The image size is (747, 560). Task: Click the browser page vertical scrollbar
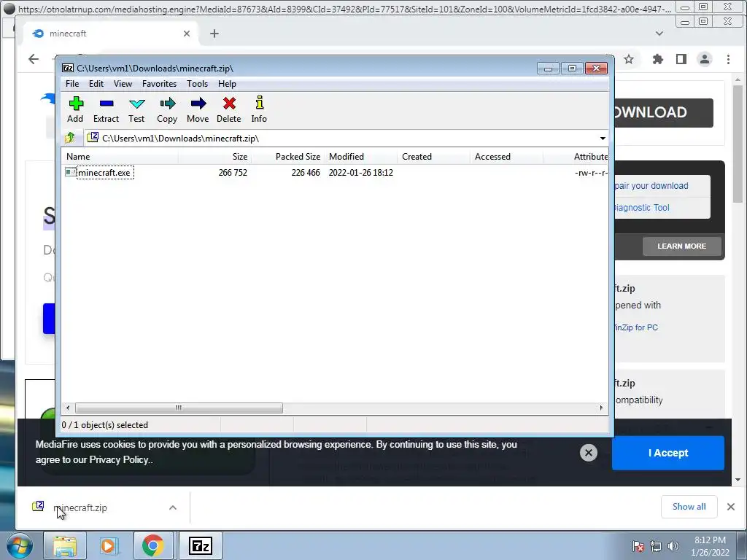tap(738, 144)
